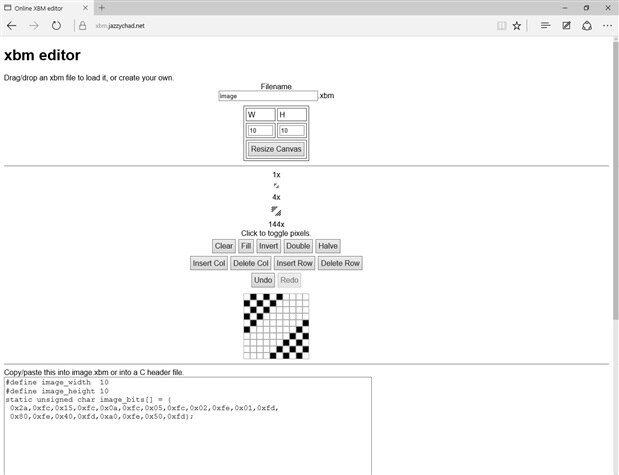
Task: Click the 1x preview thumbnail
Action: coord(276,185)
